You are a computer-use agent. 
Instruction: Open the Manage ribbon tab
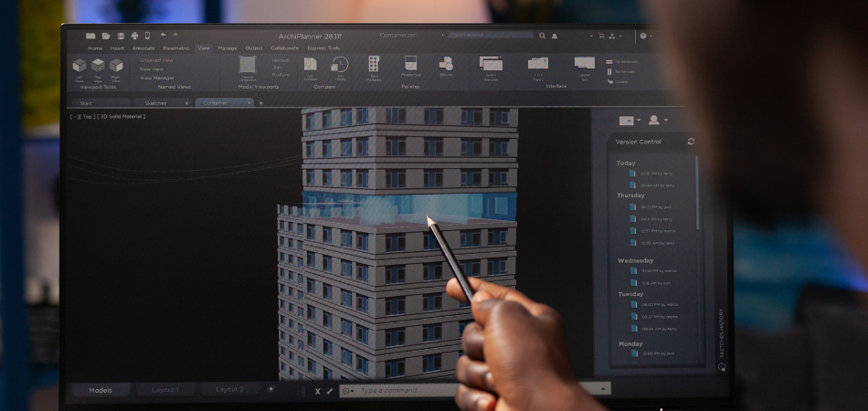click(x=228, y=47)
